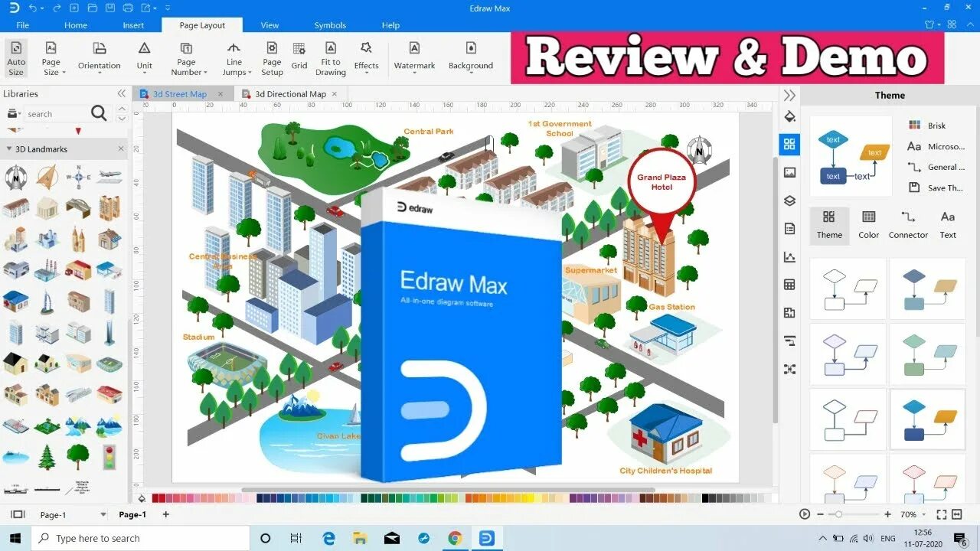Viewport: 980px width, 551px height.
Task: Open the Effects dropdown
Action: (x=366, y=57)
